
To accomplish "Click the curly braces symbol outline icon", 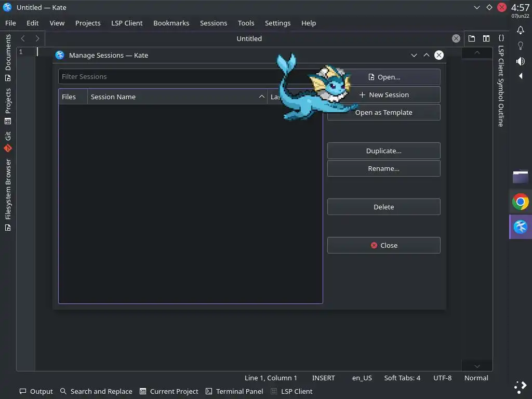I will [501, 38].
